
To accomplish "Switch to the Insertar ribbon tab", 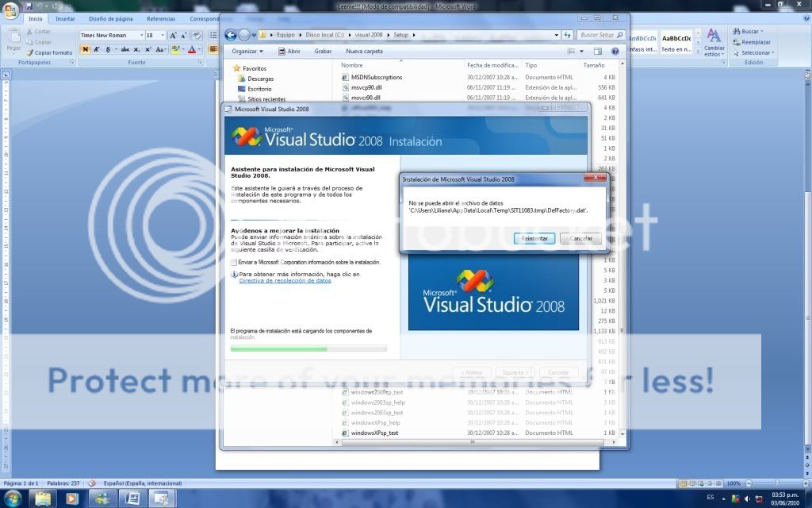I will click(x=65, y=19).
